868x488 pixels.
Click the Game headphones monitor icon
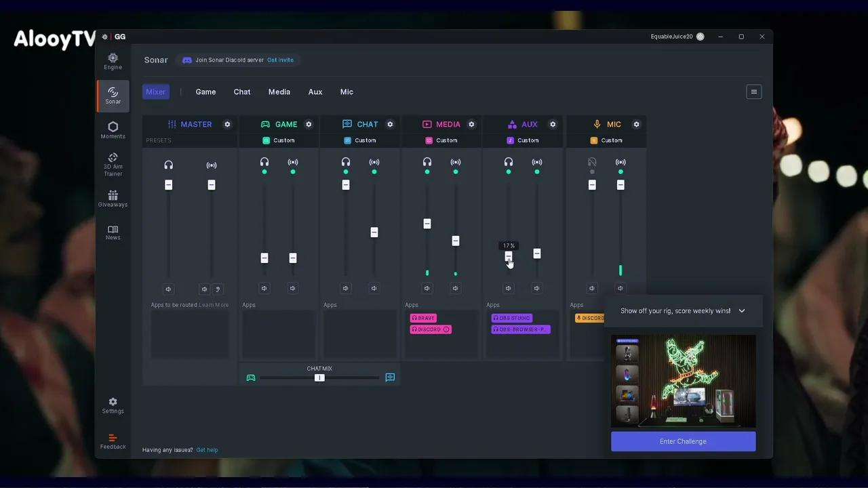click(264, 162)
